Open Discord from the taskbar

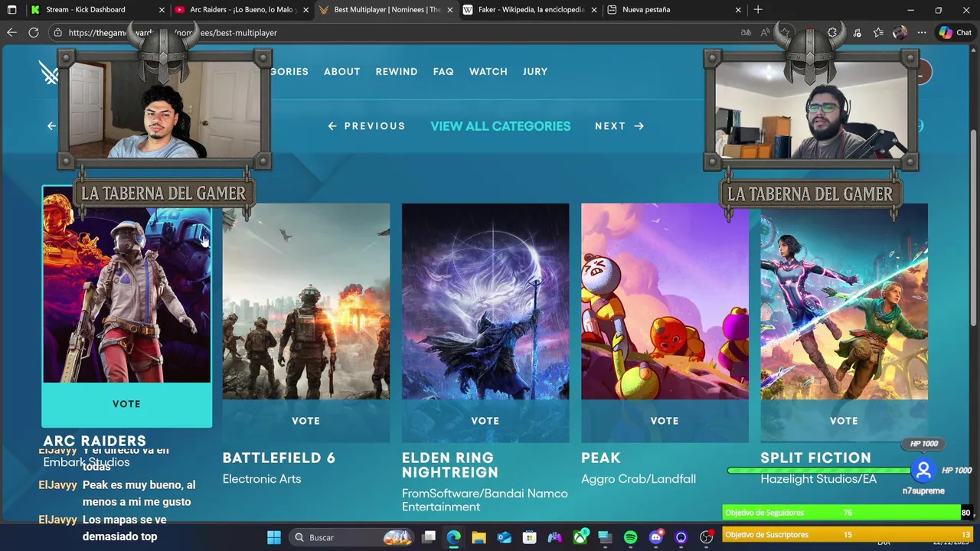tap(656, 537)
